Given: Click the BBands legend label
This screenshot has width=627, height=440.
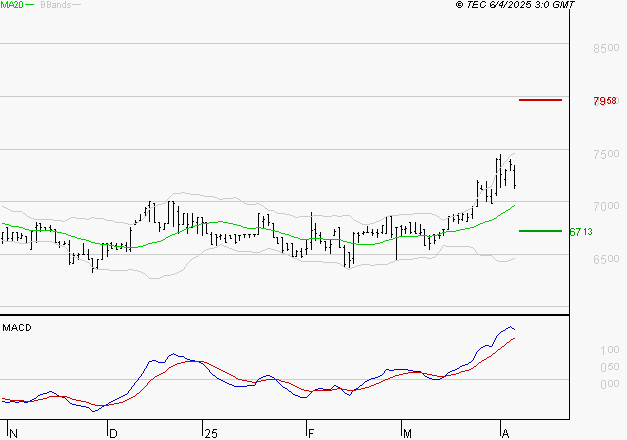Looking at the screenshot, I should tap(56, 5).
